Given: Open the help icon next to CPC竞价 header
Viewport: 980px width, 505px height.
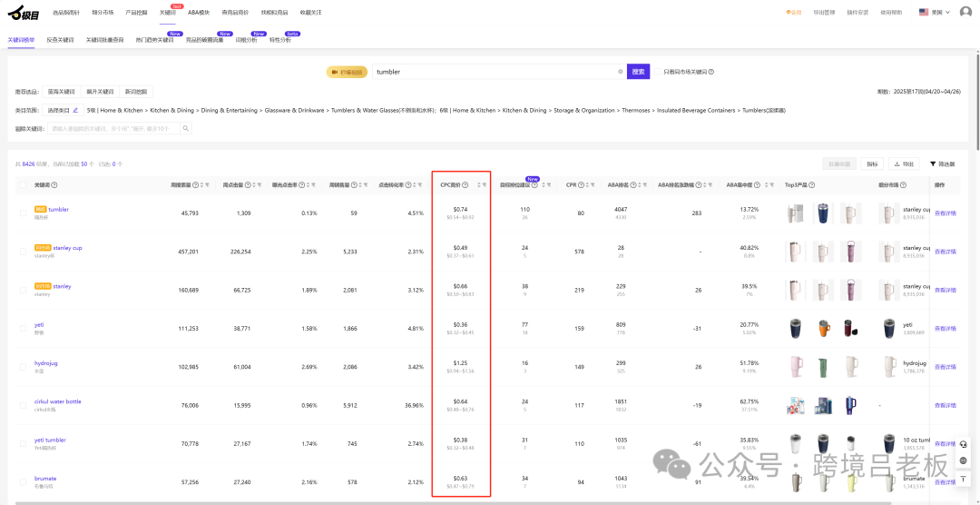Looking at the screenshot, I should click(x=465, y=184).
